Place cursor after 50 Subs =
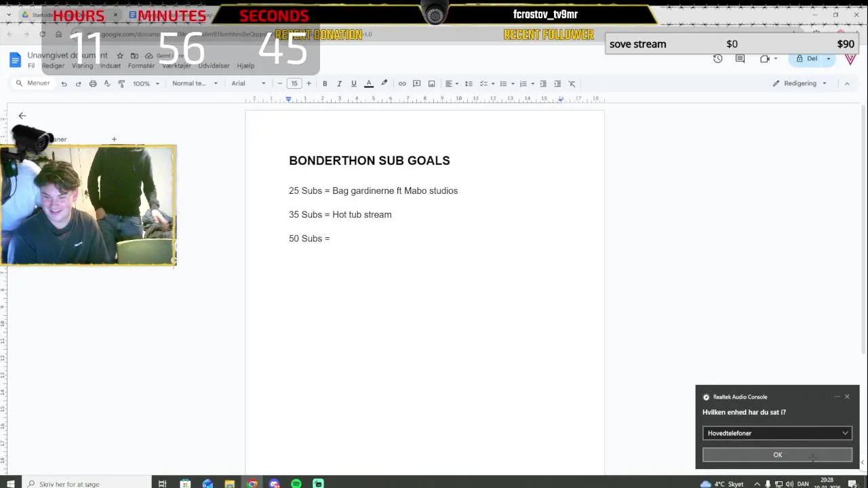868x488 pixels. (331, 239)
